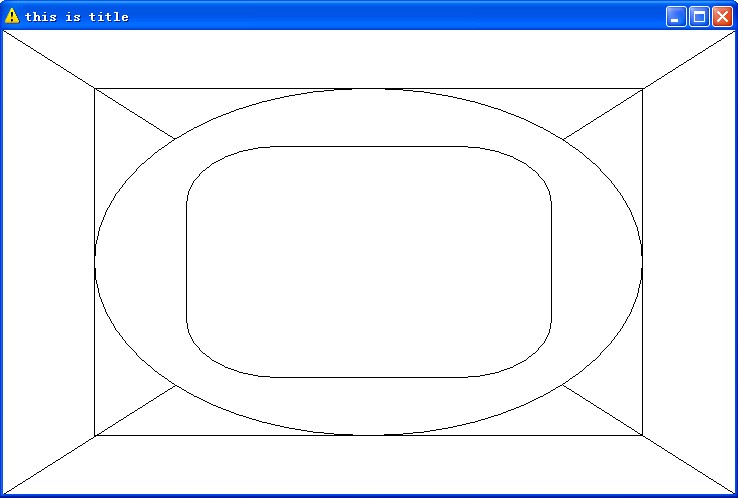Close the "this is title" window
The height and width of the screenshot is (498, 738).
722,16
